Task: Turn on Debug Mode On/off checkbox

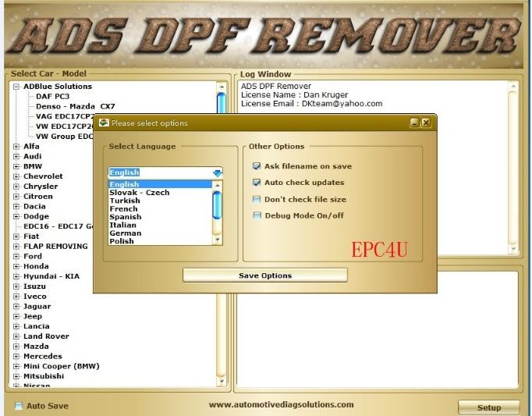Action: pos(257,215)
